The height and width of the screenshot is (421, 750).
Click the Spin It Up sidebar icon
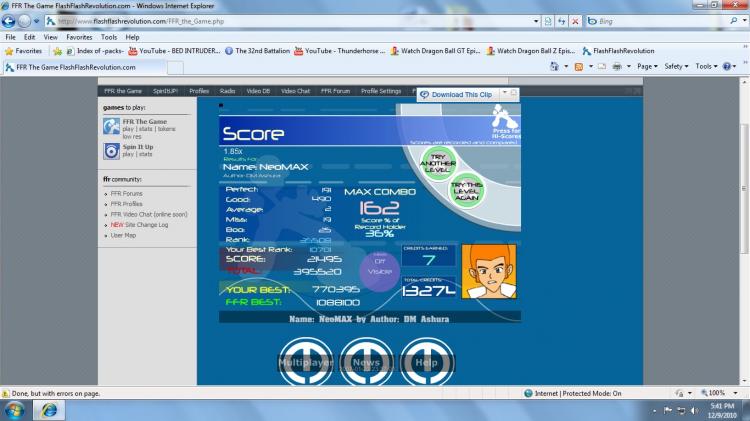tap(111, 151)
